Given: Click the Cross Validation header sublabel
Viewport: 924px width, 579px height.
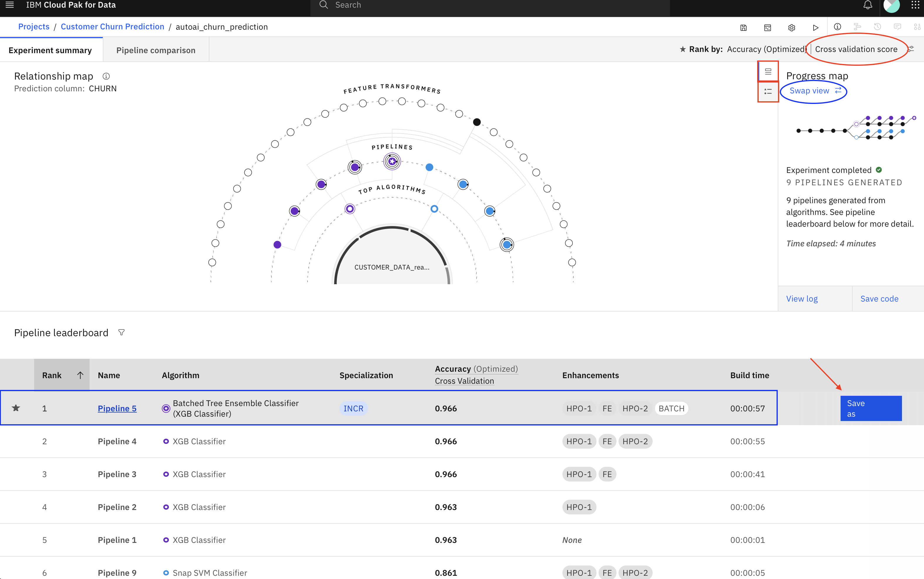Looking at the screenshot, I should click(464, 381).
